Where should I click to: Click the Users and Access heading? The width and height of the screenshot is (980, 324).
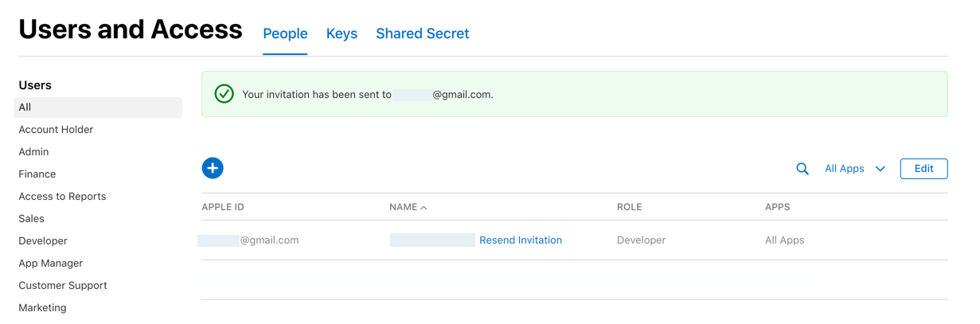click(x=131, y=29)
